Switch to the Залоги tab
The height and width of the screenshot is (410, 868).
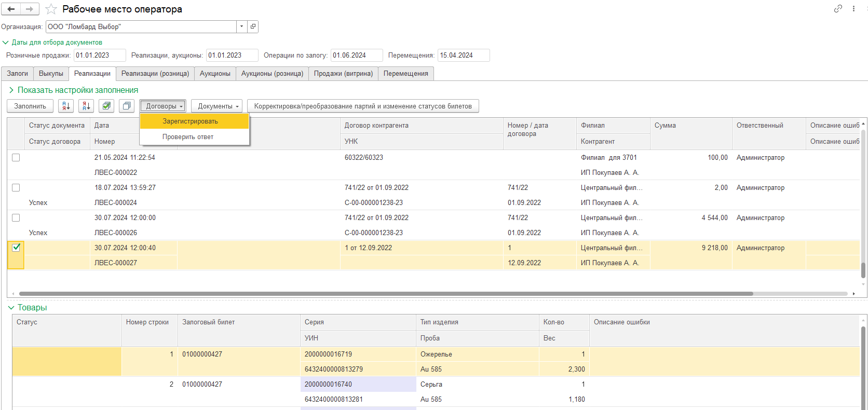click(x=17, y=74)
